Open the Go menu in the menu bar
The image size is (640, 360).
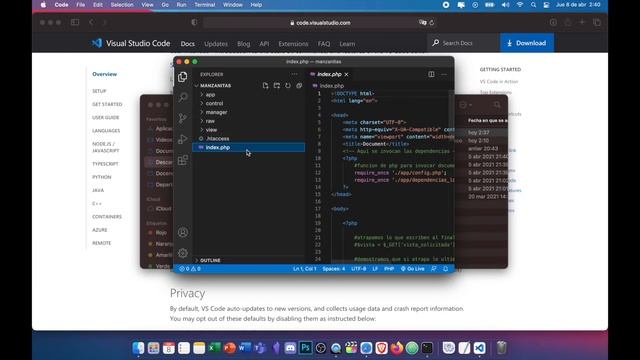[x=165, y=5]
